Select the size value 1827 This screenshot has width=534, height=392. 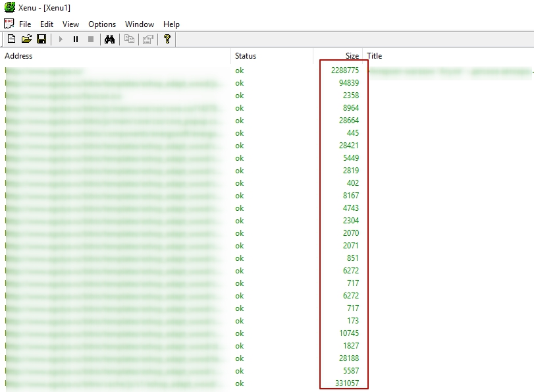click(351, 346)
